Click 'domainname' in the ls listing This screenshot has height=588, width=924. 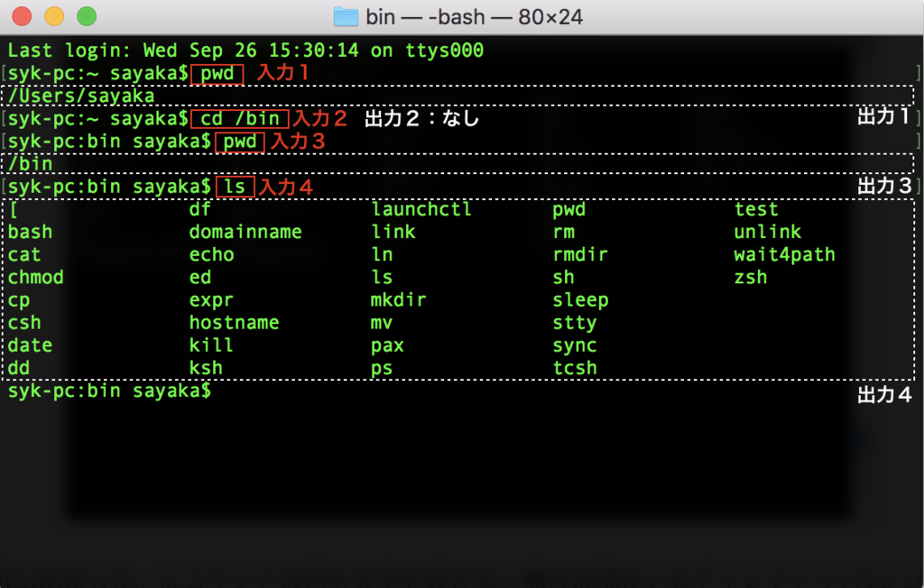[x=245, y=232]
